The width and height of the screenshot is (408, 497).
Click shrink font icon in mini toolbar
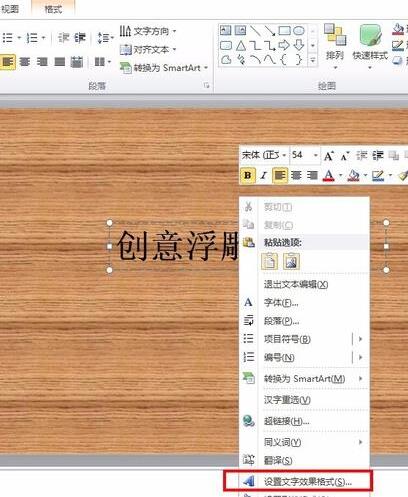click(345, 156)
